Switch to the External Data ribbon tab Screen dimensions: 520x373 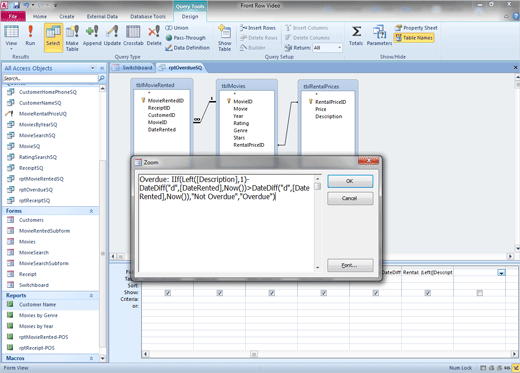click(x=102, y=16)
